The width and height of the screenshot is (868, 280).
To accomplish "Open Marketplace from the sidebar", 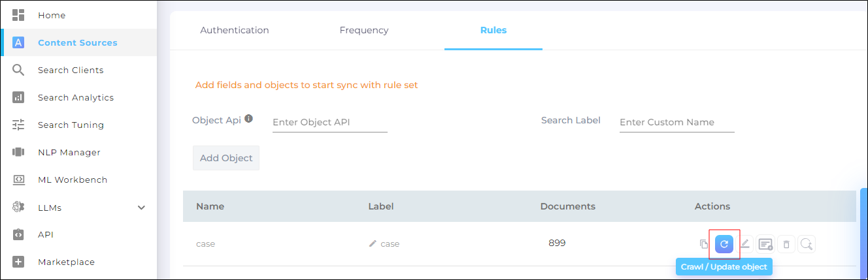I will pos(66,262).
